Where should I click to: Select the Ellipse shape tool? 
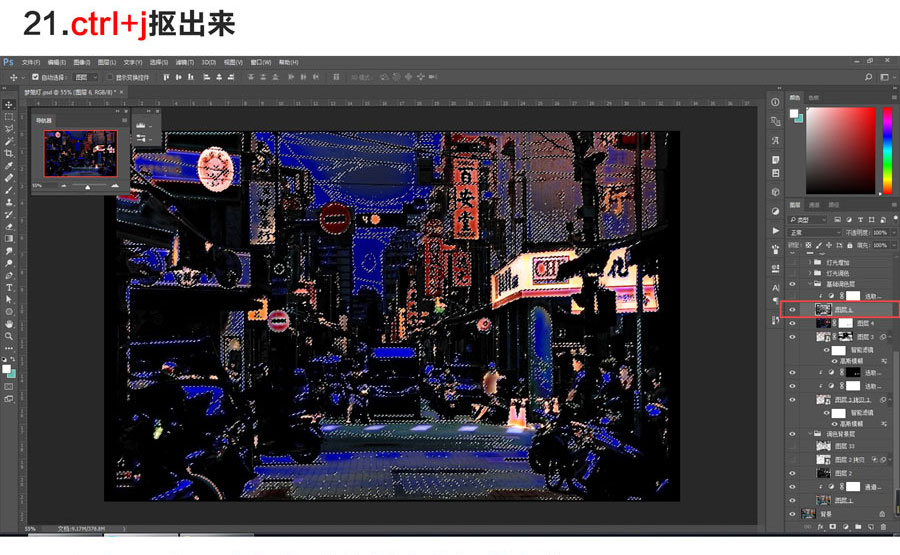tap(9, 312)
